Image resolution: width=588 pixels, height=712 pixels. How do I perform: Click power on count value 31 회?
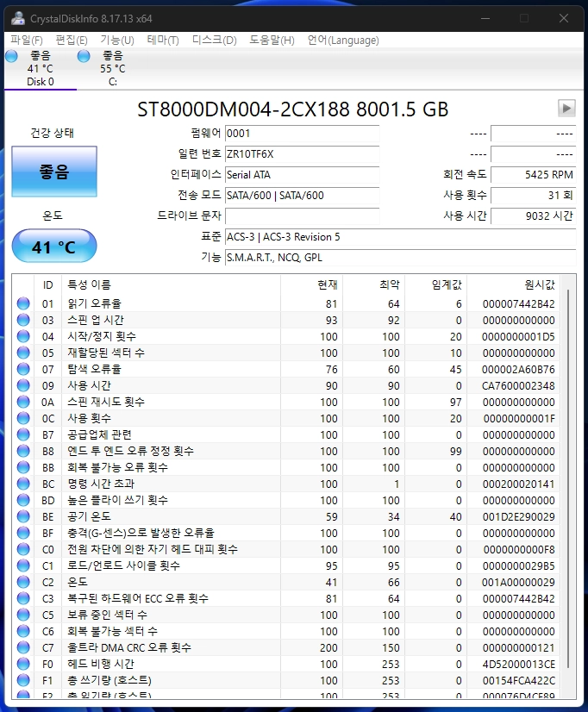click(x=534, y=196)
